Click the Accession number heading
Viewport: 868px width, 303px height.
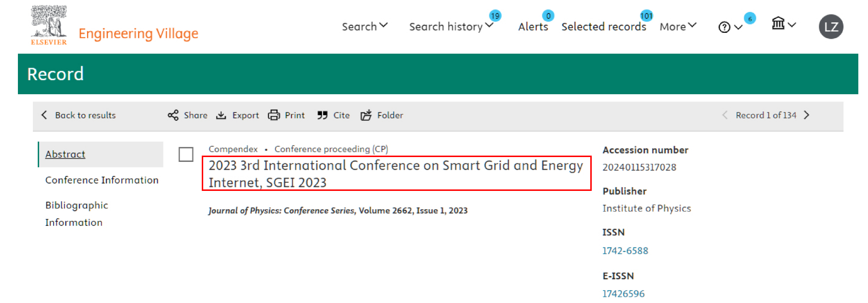[x=645, y=150]
